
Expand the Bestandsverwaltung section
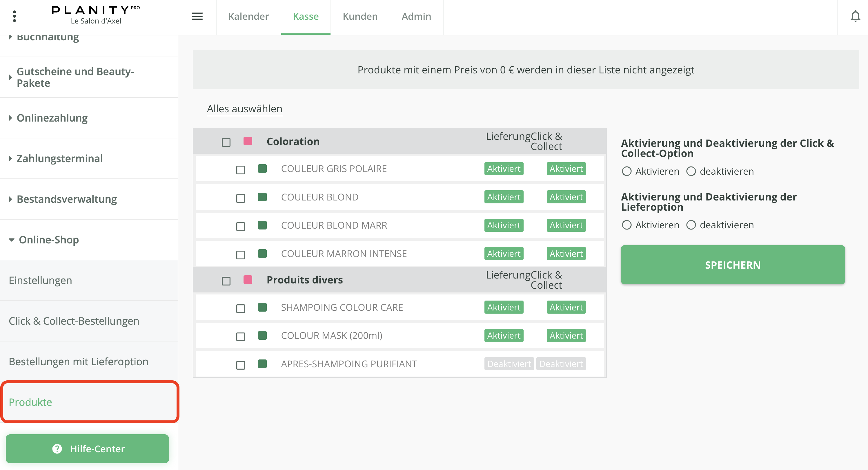coord(66,199)
